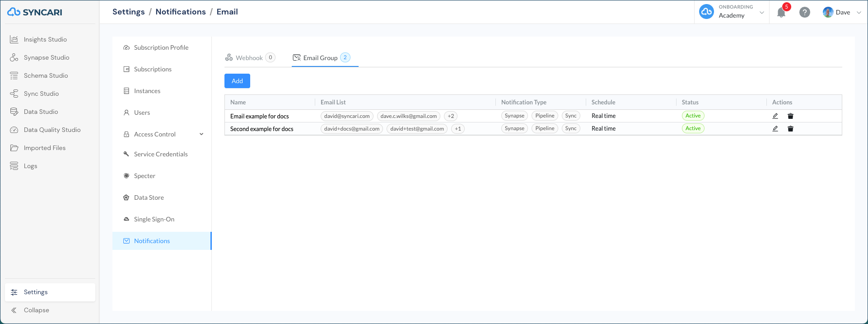Viewport: 868px width, 324px height.
Task: Click Active status for Second example row
Action: click(693, 128)
